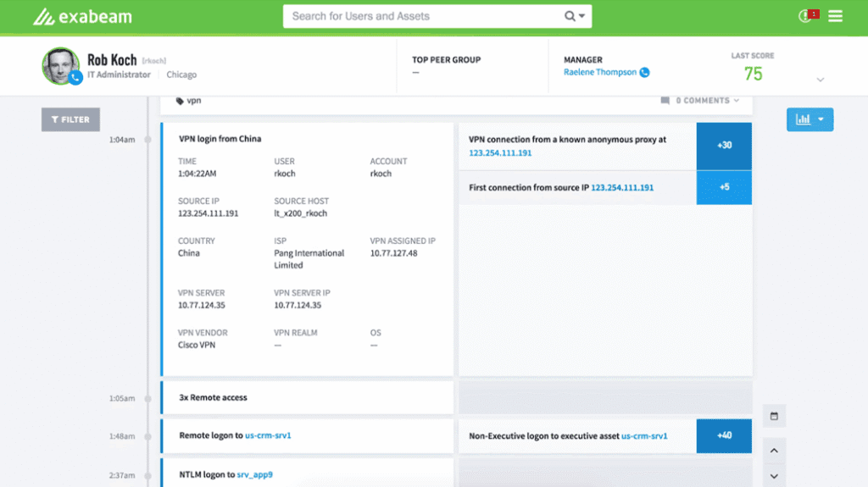This screenshot has height=487, width=868.
Task: Click the +30 risk score badge
Action: point(724,146)
